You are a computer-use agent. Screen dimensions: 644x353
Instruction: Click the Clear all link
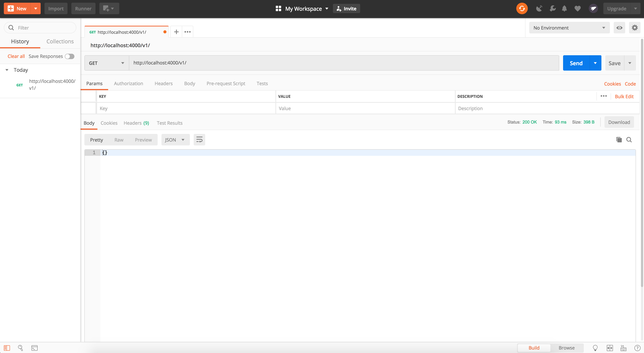(x=16, y=56)
